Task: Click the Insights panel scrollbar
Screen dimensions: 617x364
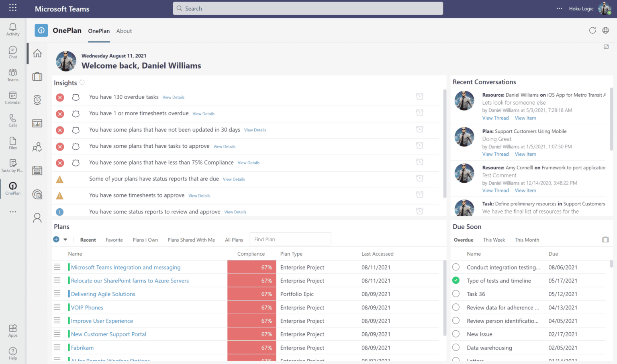Action: coord(445,143)
